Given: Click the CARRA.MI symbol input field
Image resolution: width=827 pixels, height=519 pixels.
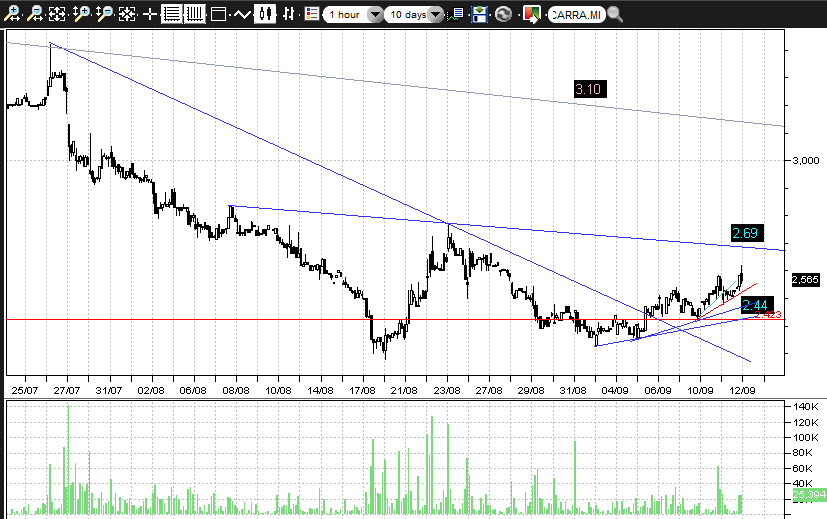Looking at the screenshot, I should (574, 15).
